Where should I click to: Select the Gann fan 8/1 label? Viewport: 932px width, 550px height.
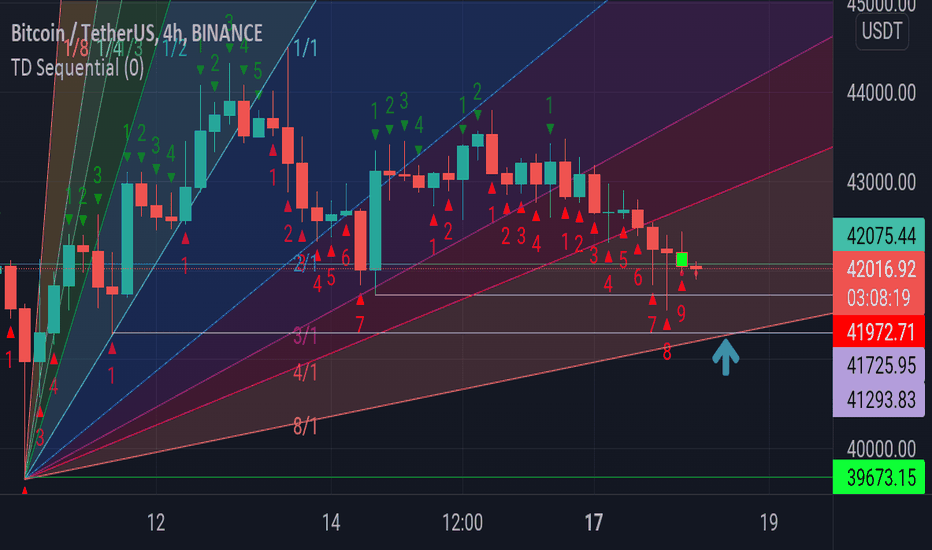pos(306,426)
